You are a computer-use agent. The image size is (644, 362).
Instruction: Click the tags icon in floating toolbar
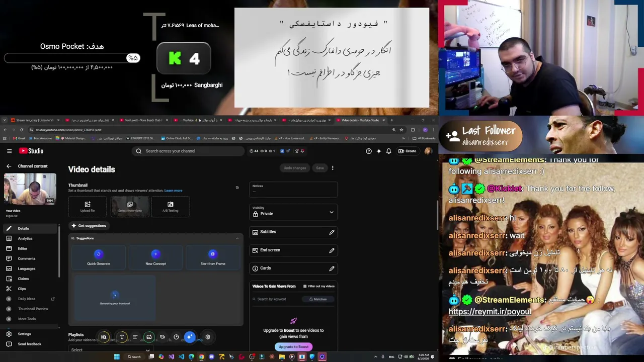tap(163, 337)
